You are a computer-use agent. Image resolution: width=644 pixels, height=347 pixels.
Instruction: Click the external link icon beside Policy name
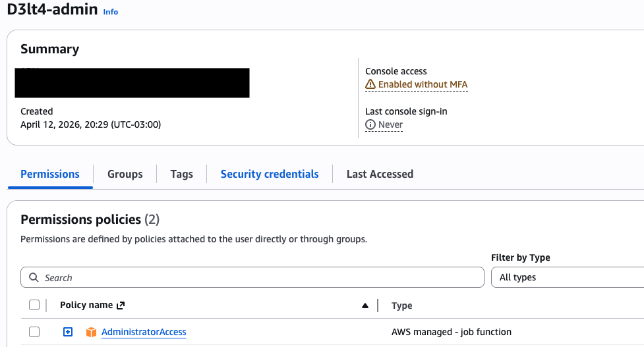click(121, 306)
